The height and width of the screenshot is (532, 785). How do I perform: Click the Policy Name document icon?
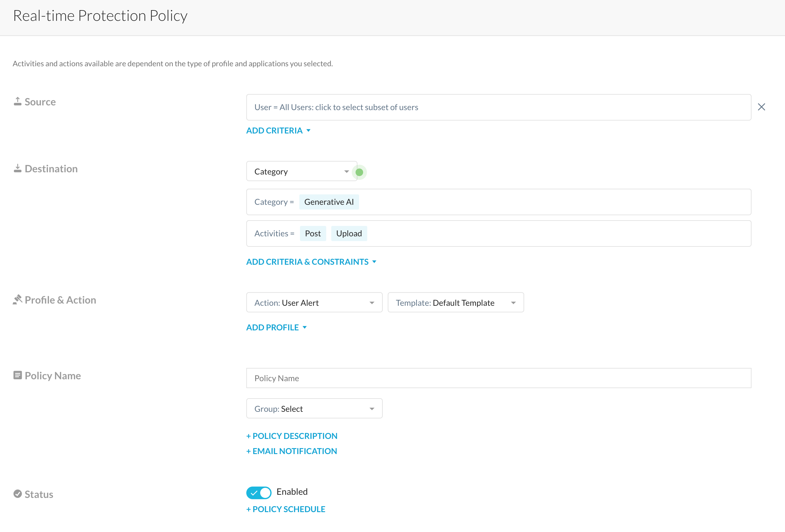pyautogui.click(x=18, y=375)
